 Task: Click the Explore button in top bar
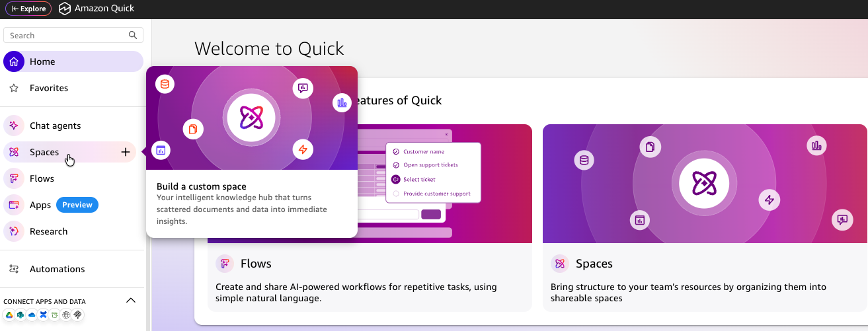[28, 9]
